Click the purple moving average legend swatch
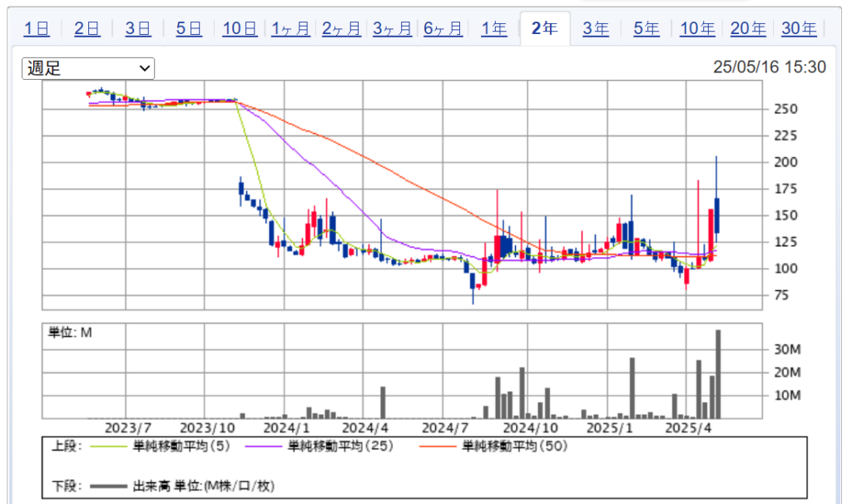This screenshot has height=504, width=852. point(264,447)
